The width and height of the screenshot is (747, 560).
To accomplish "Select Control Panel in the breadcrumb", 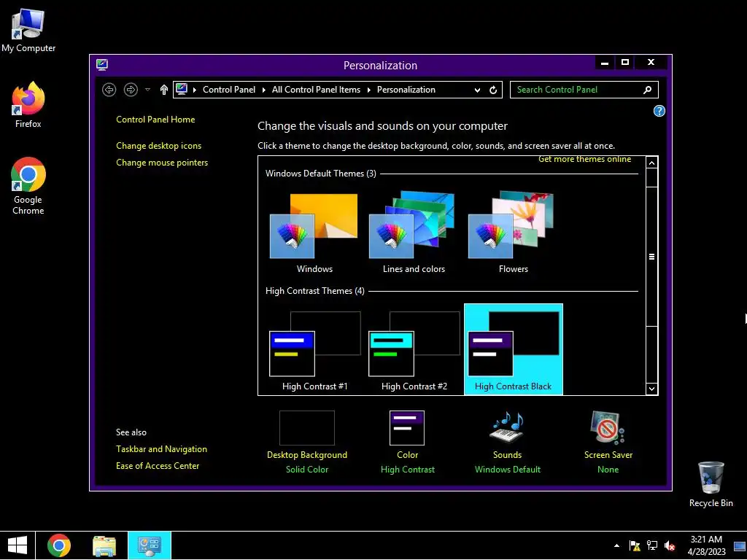I will point(228,90).
